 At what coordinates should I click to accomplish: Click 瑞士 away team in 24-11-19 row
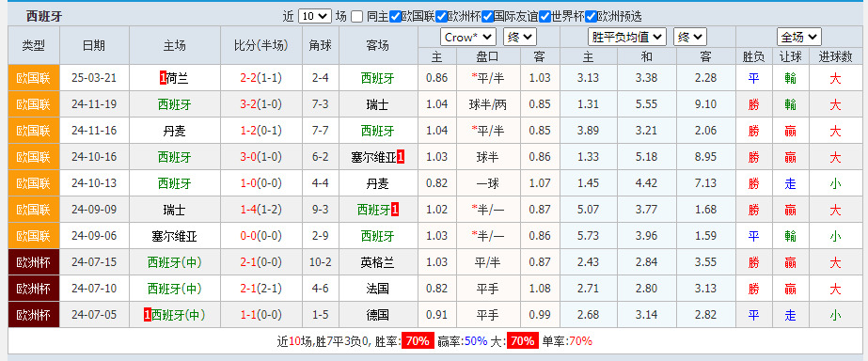pos(377,104)
